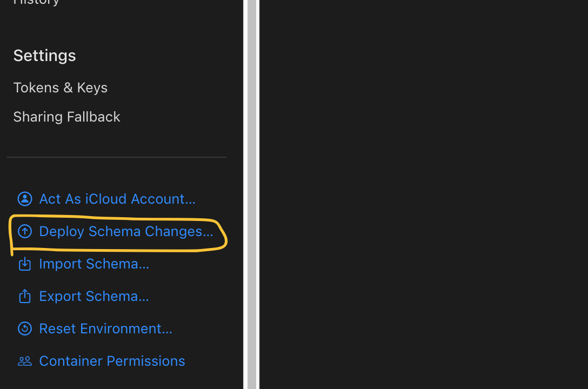
Task: Go to Tokens & Keys settings
Action: (x=61, y=88)
